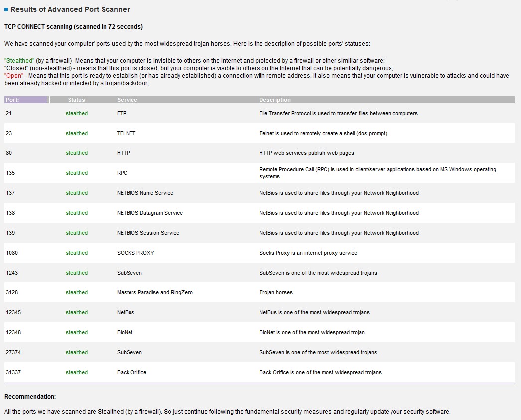The image size is (521, 420).
Task: Click the stealthed status for port 80
Action: point(77,153)
